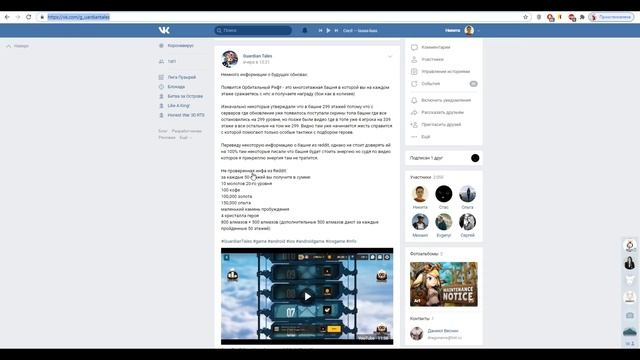640x360 pixels.
Task: Click Разработчикам footer link
Action: [x=187, y=131]
